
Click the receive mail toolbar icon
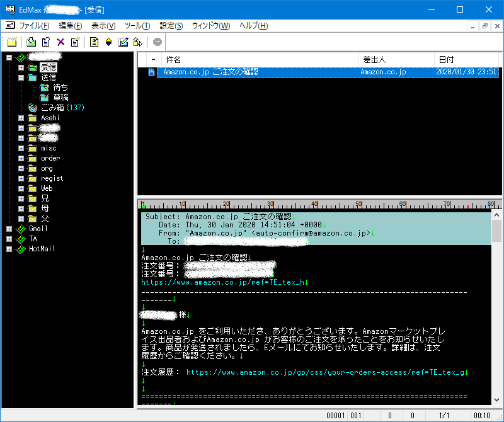pos(31,42)
